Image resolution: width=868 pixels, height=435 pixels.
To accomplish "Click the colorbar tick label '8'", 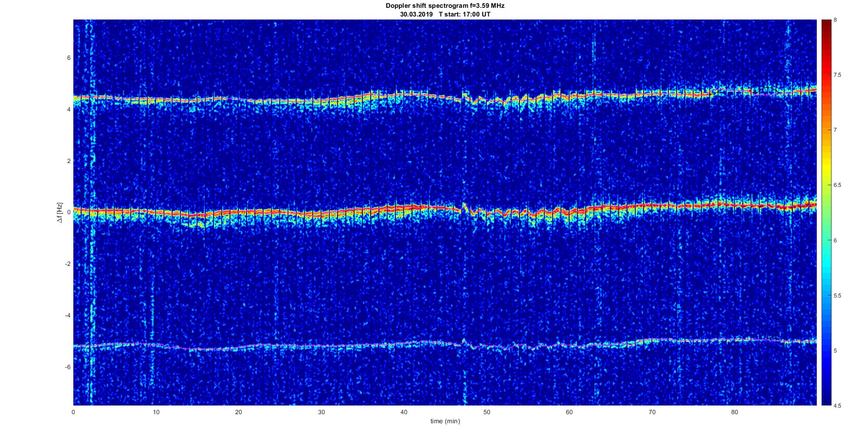I will pos(835,20).
